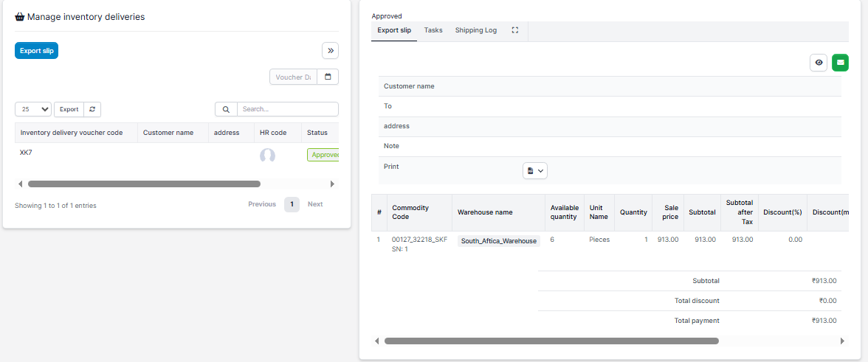This screenshot has width=868, height=362.
Task: Switch to the Tasks tab
Action: tap(433, 30)
